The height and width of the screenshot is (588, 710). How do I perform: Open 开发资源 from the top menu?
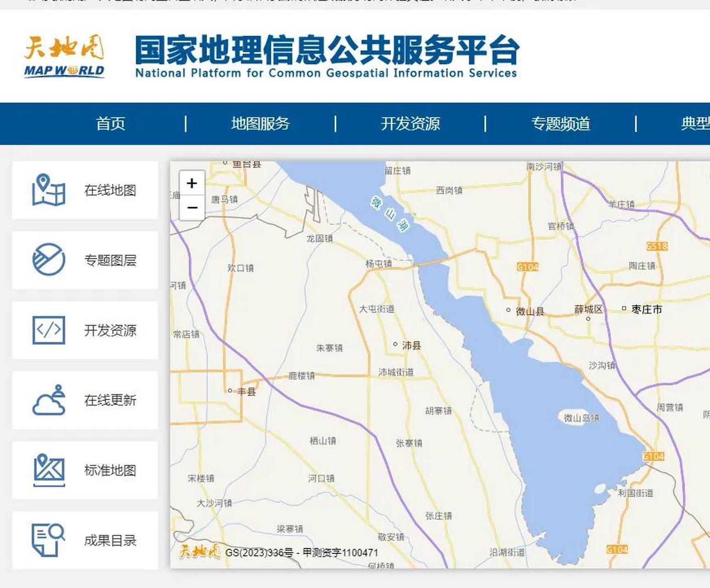coord(411,124)
